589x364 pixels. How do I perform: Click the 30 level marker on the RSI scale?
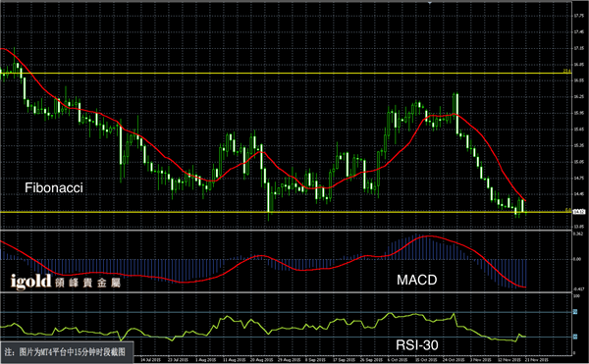coord(575,337)
